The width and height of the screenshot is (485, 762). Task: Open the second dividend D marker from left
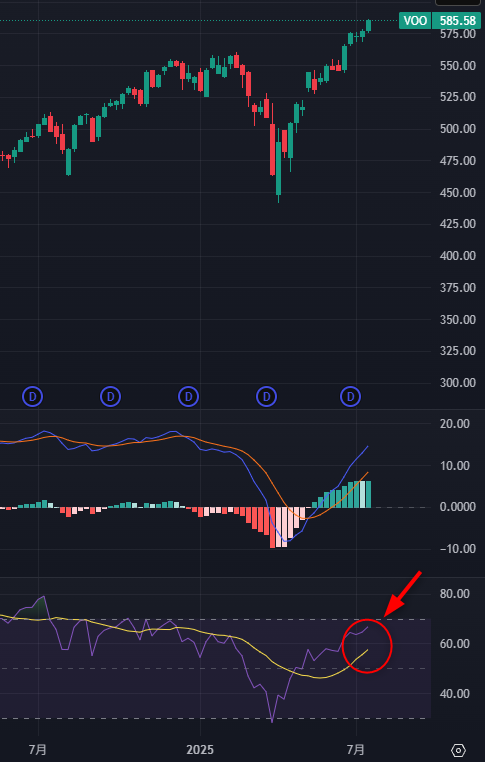110,397
